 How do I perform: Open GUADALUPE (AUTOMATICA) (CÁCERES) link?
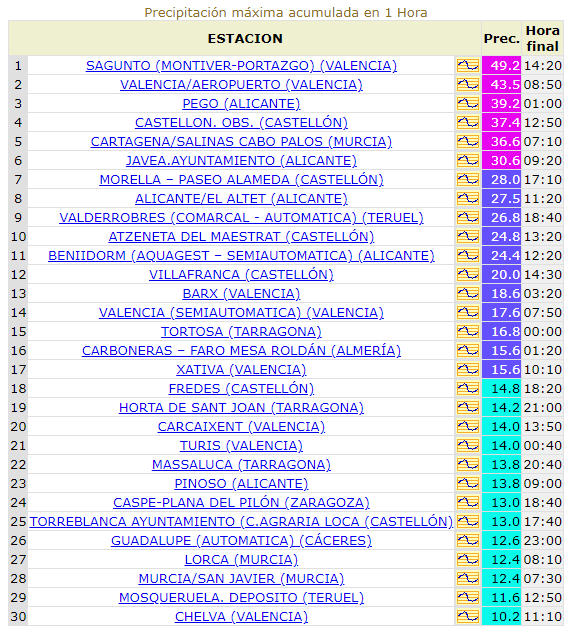click(x=241, y=541)
